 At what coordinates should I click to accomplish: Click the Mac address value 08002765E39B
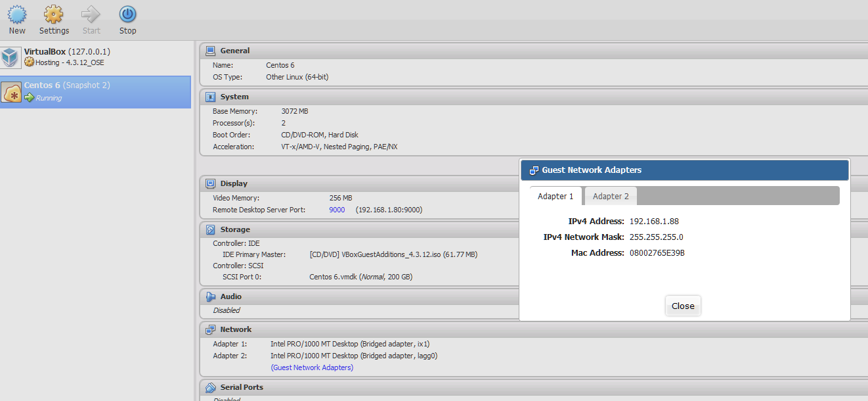(657, 253)
